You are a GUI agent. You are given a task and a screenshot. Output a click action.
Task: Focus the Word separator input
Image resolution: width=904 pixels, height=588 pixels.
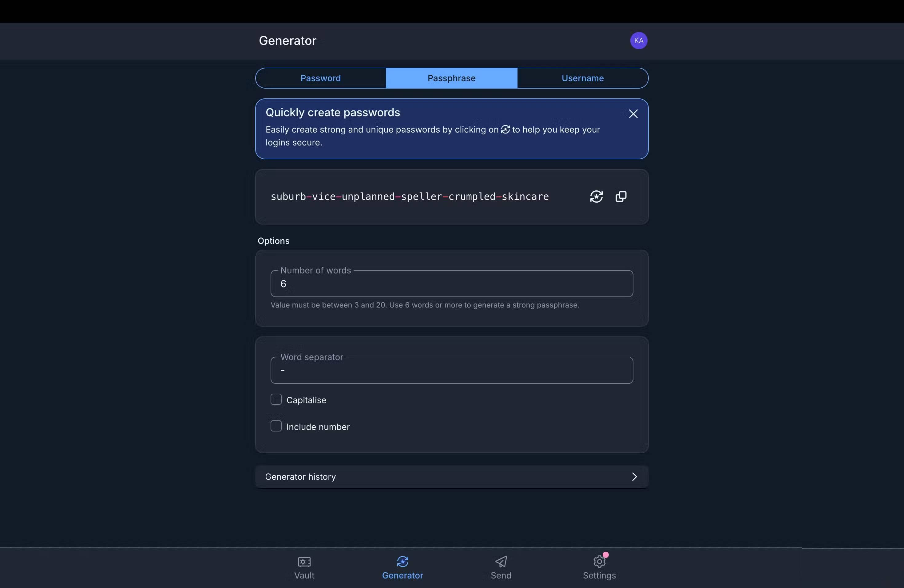(x=451, y=370)
